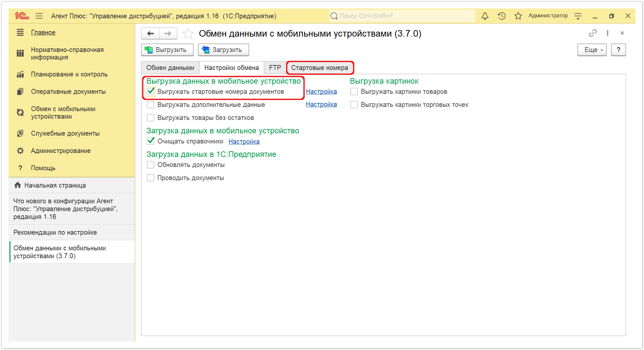Open Настройка link for стартовые номера
The image size is (644, 350).
click(321, 92)
